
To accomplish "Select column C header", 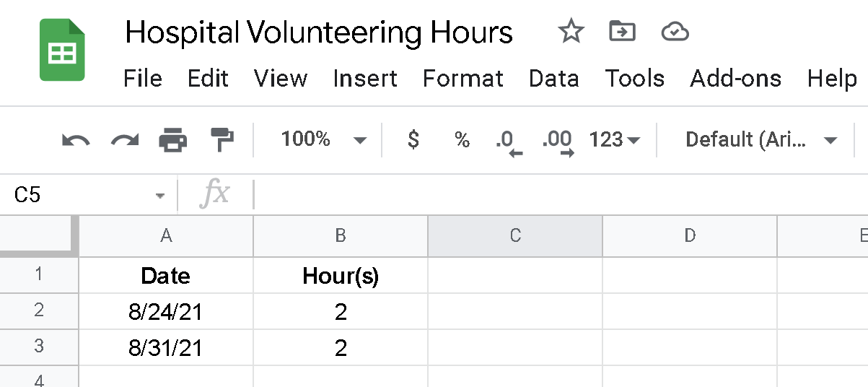I will coord(515,235).
